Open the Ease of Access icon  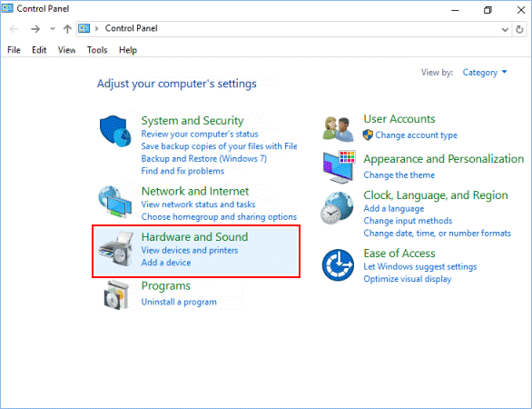(x=338, y=265)
